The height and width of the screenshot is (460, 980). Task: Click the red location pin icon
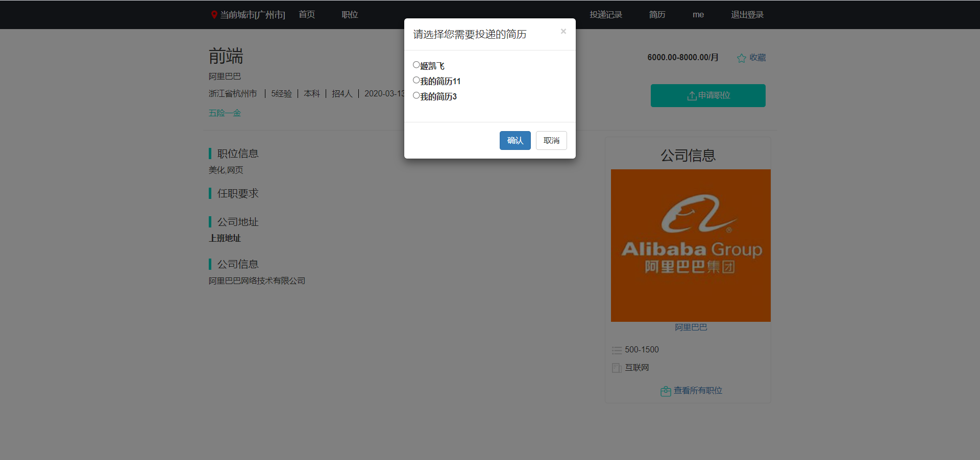click(x=214, y=15)
